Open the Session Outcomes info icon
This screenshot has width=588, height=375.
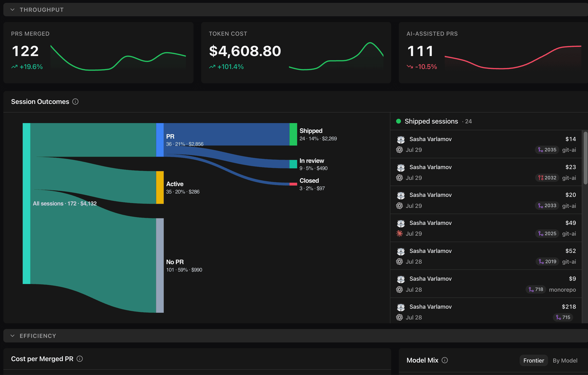coord(75,102)
